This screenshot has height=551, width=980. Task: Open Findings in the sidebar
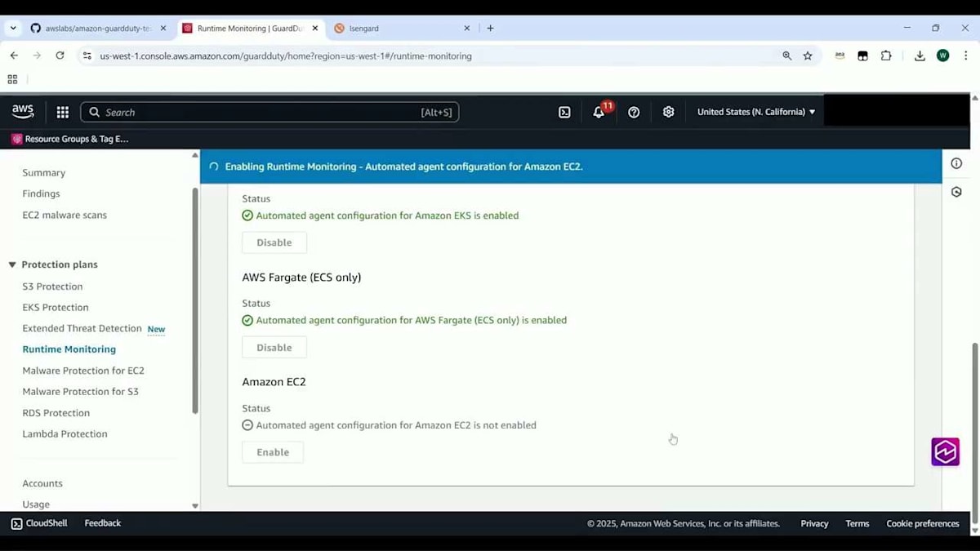click(x=41, y=193)
